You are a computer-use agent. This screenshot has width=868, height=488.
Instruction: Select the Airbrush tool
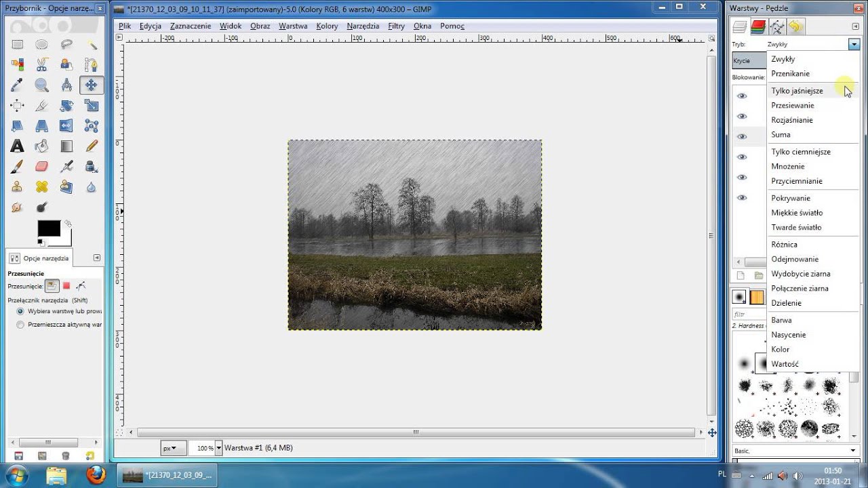point(66,167)
